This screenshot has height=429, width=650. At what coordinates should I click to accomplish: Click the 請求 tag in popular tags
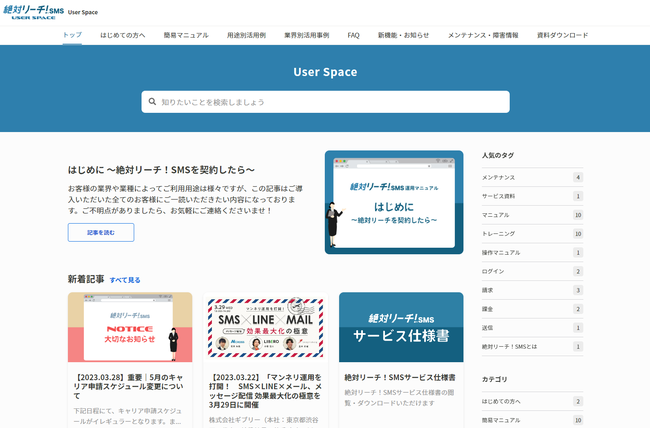[x=488, y=290]
